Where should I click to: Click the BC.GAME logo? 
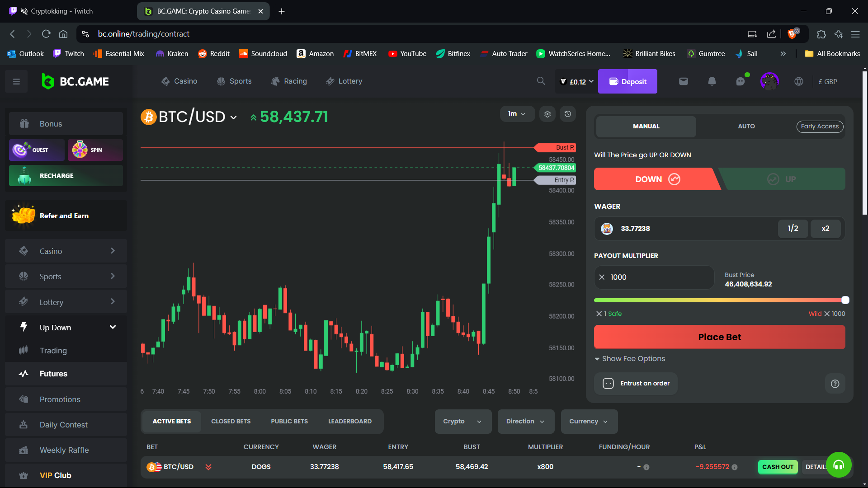75,82
